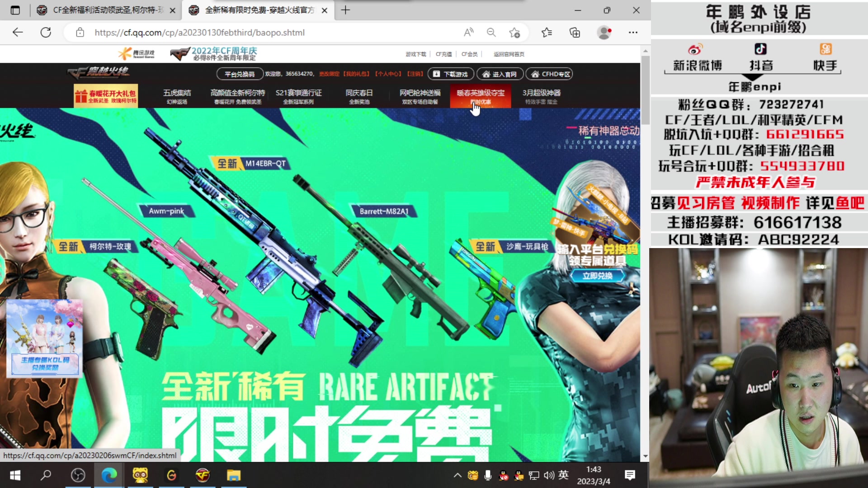
Task: Open the Windows Start menu
Action: tap(15, 475)
